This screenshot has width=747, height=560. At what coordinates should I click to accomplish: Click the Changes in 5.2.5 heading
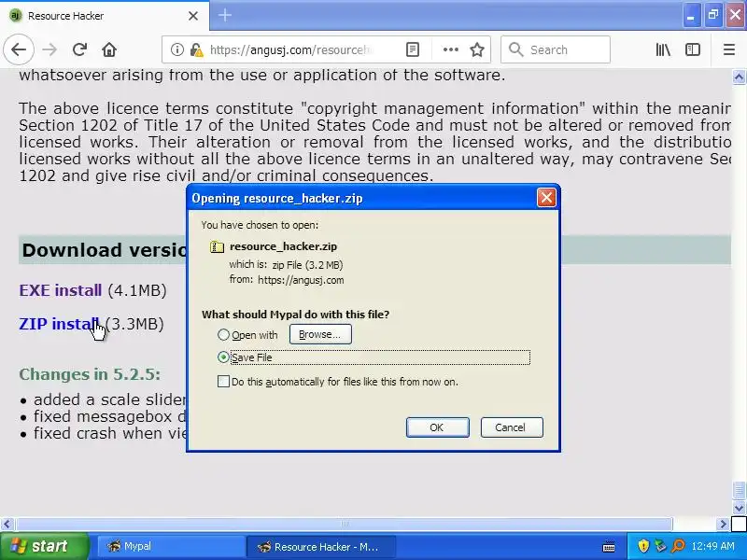point(90,374)
